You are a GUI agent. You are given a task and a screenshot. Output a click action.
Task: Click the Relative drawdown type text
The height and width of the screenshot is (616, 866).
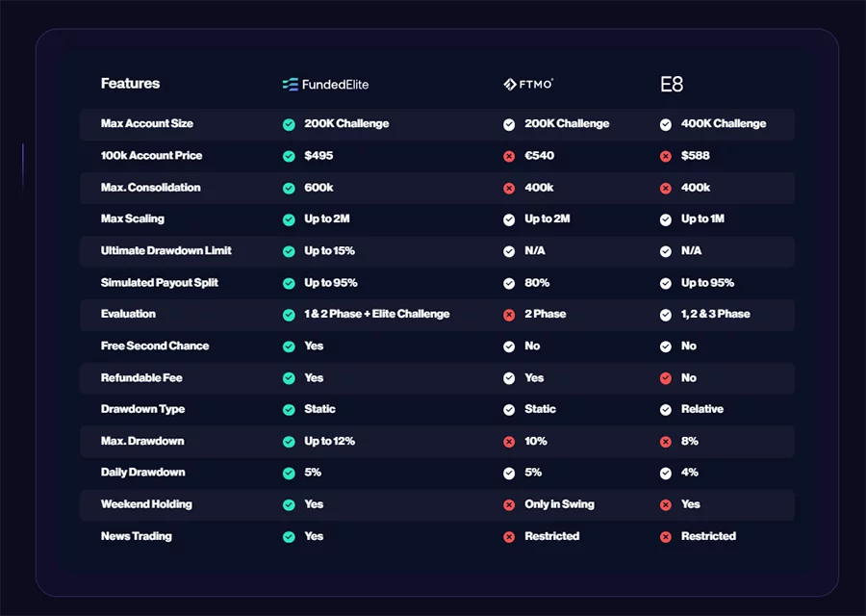point(702,409)
